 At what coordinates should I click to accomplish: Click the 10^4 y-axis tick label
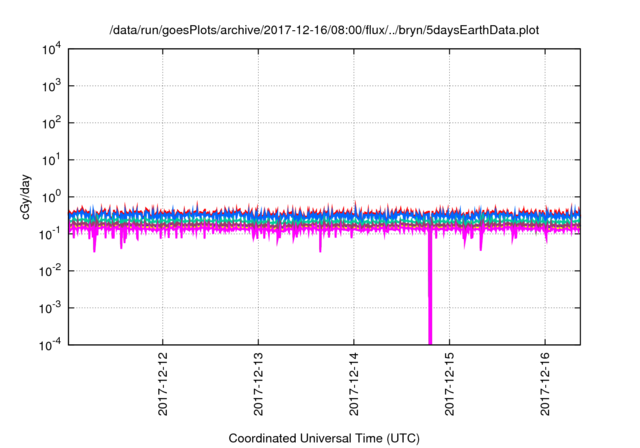(52, 50)
